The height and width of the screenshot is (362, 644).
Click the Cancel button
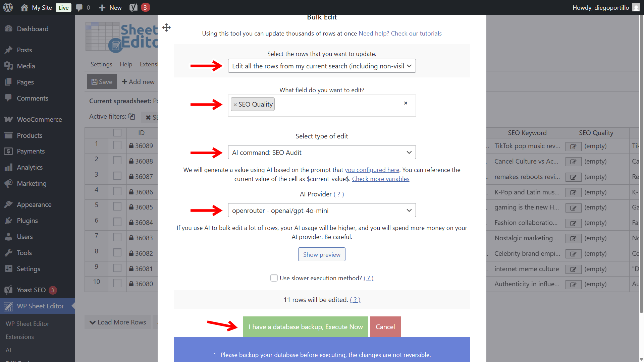385,327
